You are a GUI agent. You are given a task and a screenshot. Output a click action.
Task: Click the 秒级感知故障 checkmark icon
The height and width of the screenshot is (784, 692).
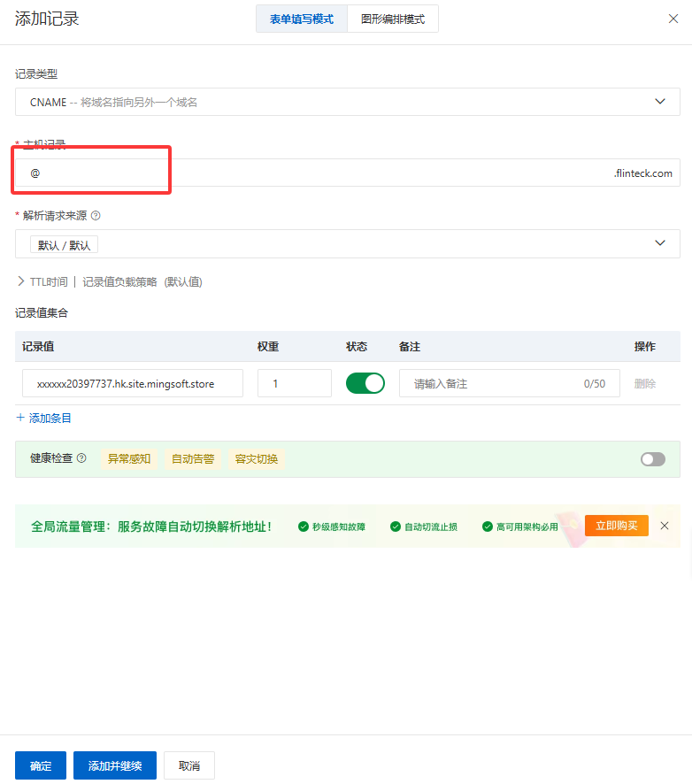click(304, 527)
